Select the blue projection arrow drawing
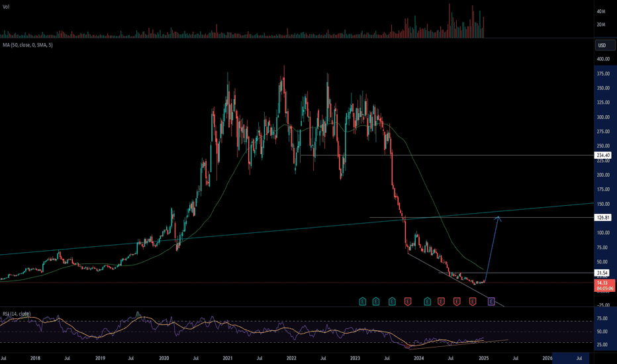The image size is (617, 364). click(493, 248)
